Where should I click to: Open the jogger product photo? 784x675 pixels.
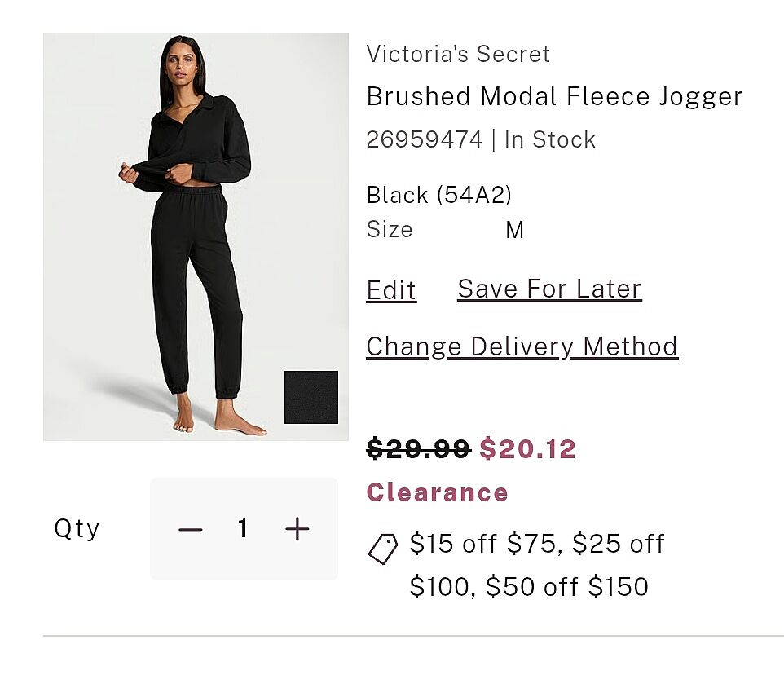click(x=196, y=236)
